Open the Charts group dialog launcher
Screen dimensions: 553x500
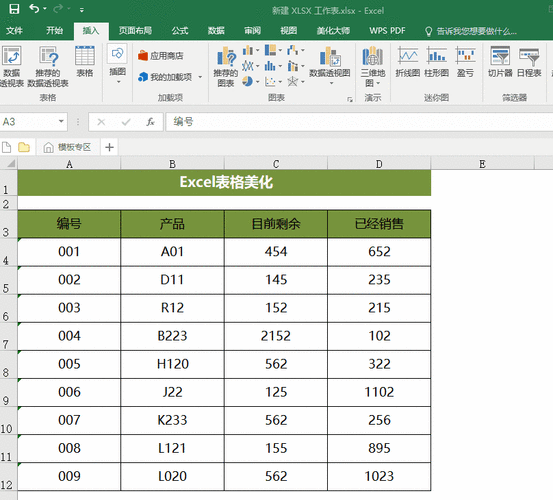point(350,99)
